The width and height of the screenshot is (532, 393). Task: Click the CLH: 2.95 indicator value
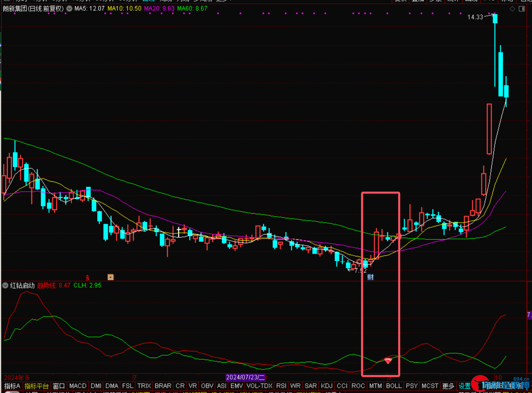[87, 285]
